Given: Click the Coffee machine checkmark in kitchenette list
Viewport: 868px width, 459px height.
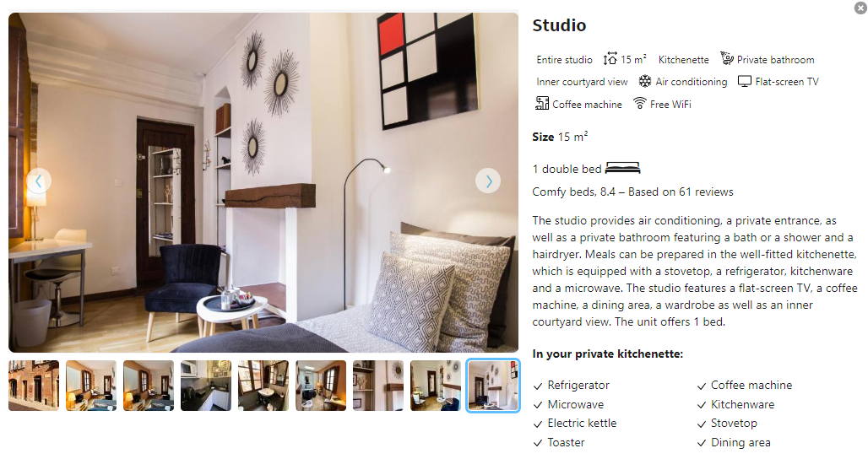Looking at the screenshot, I should tap(745, 385).
